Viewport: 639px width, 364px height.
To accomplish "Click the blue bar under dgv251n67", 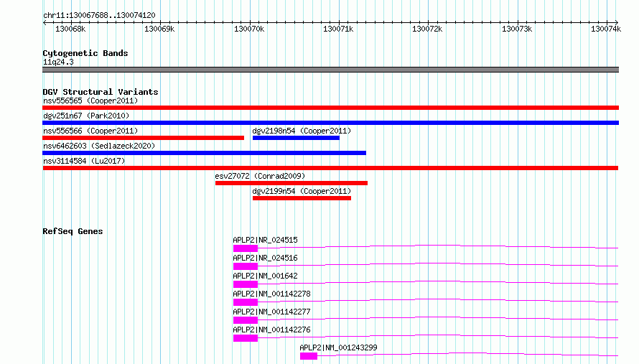I will click(330, 123).
